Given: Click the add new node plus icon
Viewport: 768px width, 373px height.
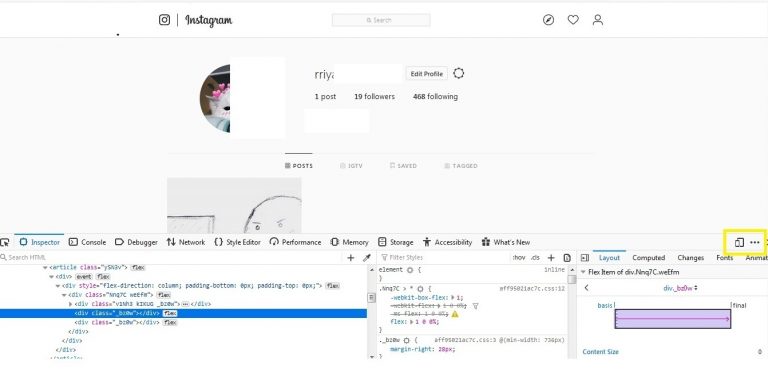Looking at the screenshot, I should click(351, 258).
